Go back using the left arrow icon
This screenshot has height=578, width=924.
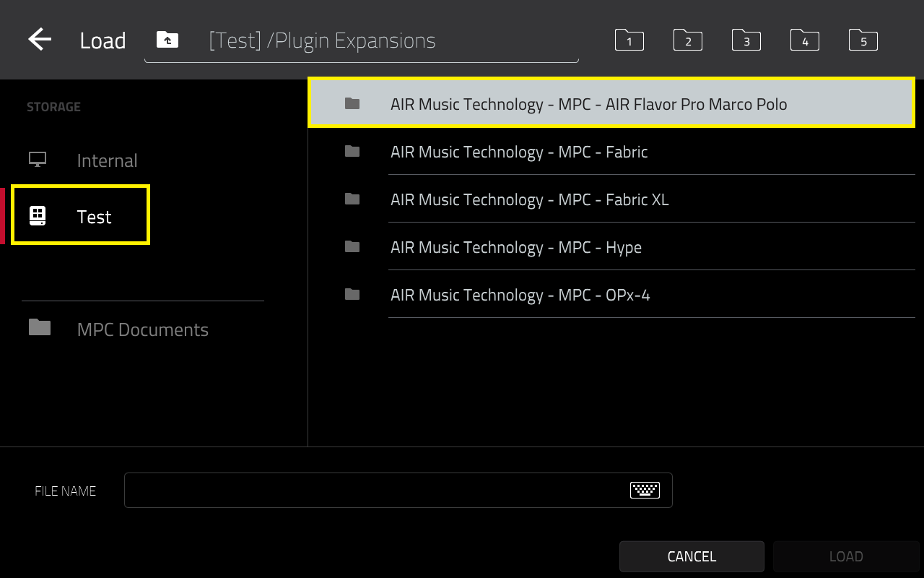tap(40, 40)
